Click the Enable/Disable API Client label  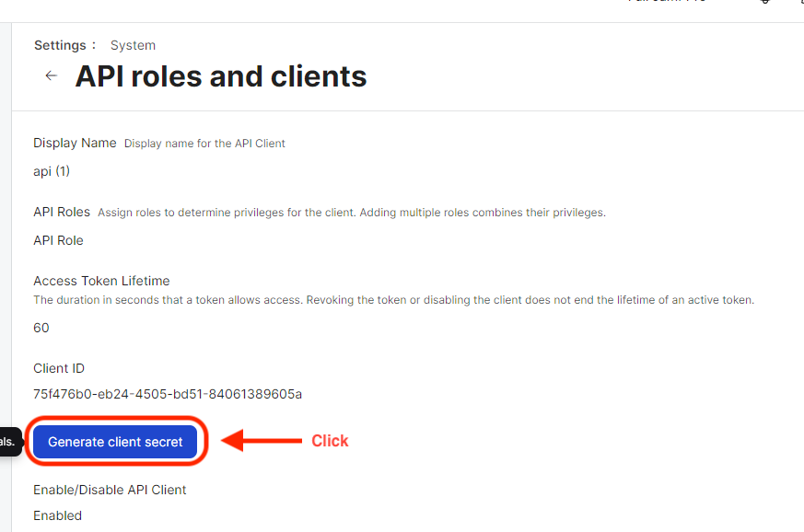click(x=110, y=490)
